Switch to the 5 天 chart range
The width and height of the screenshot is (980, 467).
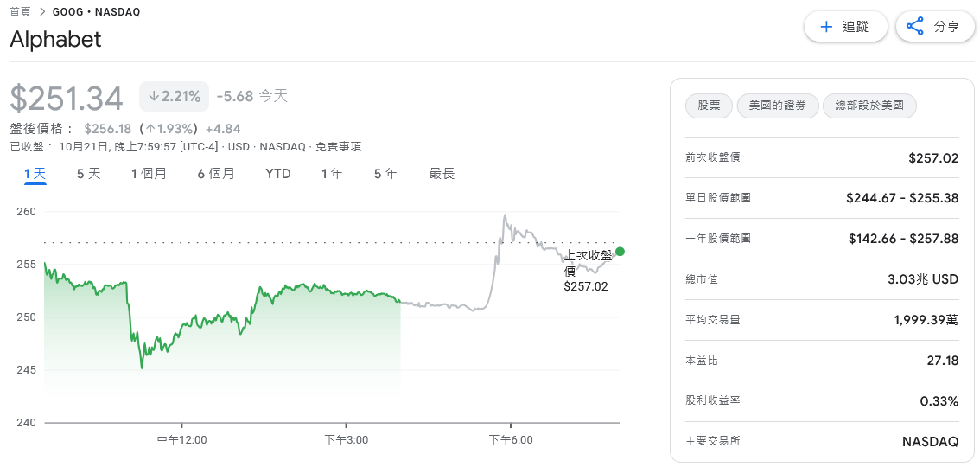[88, 174]
